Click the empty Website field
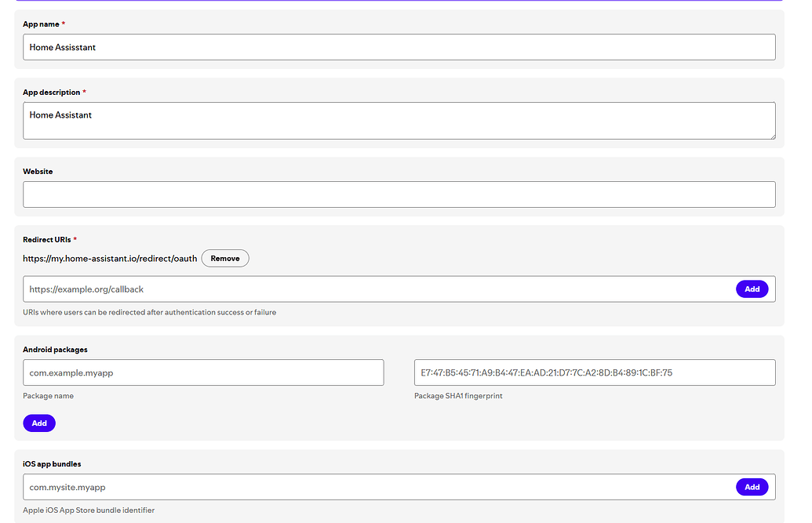 coord(399,194)
